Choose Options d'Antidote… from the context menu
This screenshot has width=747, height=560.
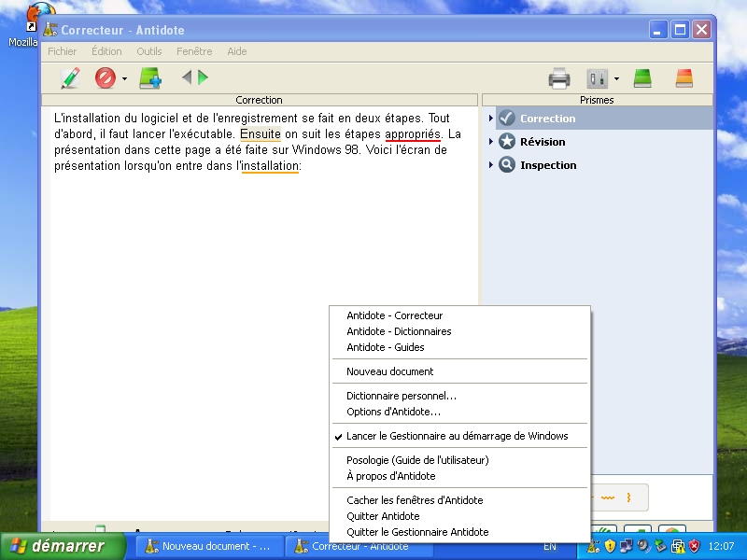click(393, 412)
